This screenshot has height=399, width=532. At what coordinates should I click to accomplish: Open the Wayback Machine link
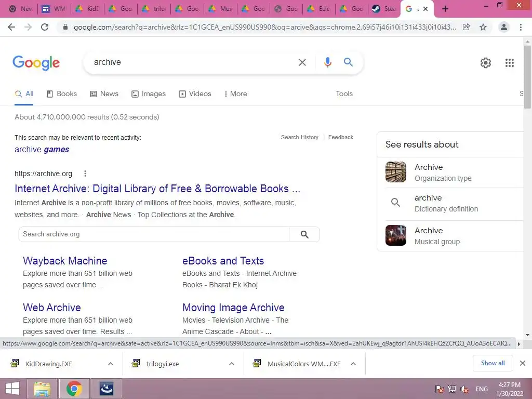pos(65,261)
